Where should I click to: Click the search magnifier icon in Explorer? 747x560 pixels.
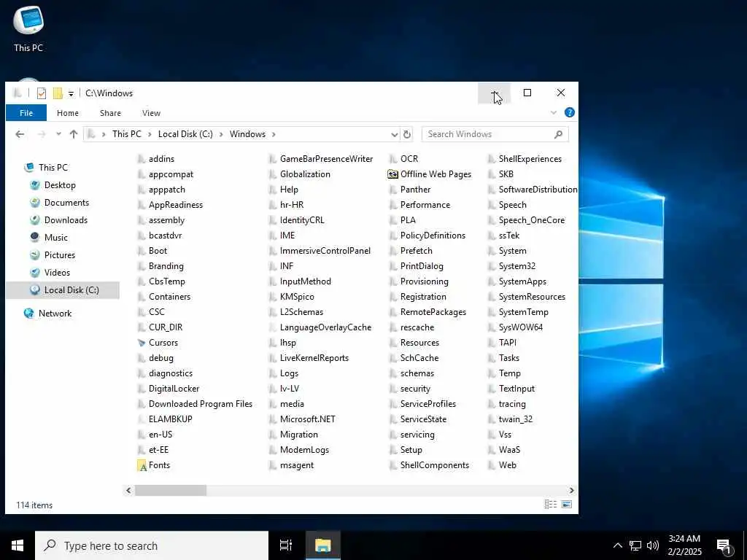click(x=558, y=134)
